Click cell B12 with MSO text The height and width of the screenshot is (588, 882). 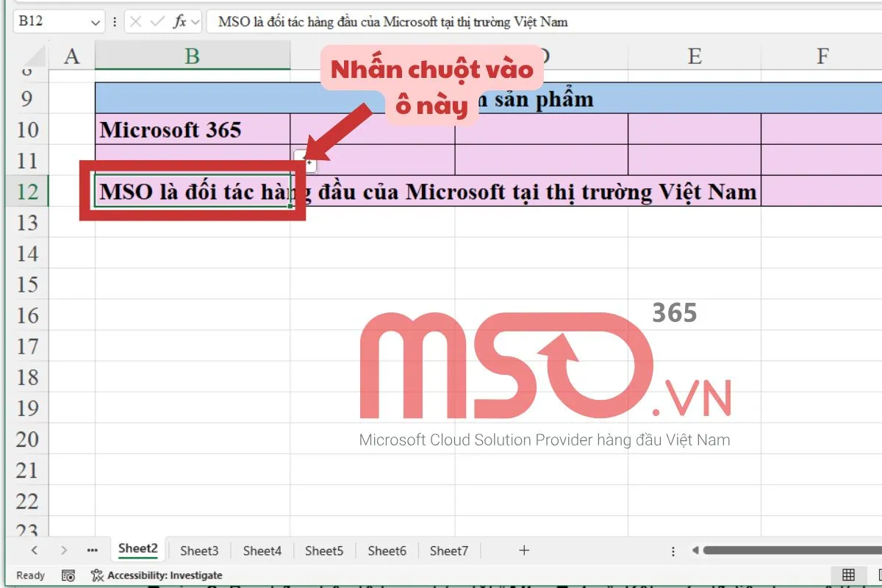coord(193,191)
